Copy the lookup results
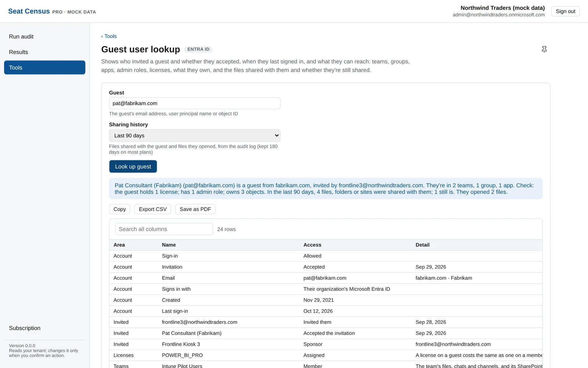Image resolution: width=588 pixels, height=368 pixels. 119,209
